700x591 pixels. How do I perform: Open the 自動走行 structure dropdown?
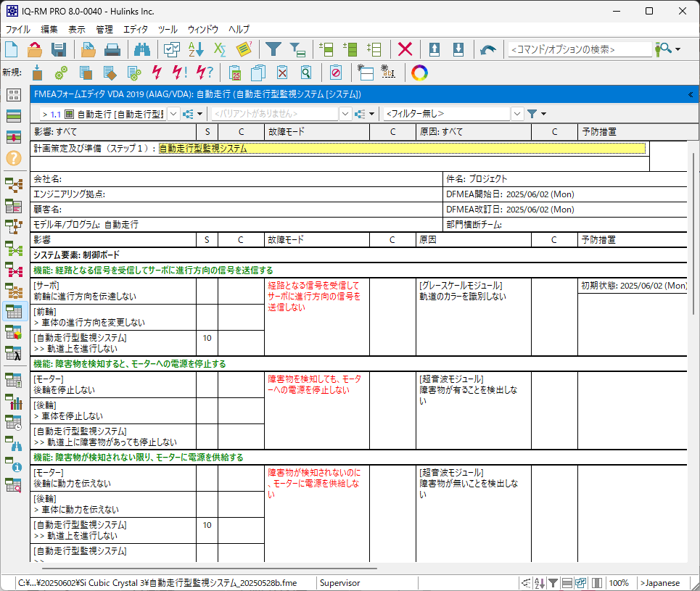click(x=173, y=114)
